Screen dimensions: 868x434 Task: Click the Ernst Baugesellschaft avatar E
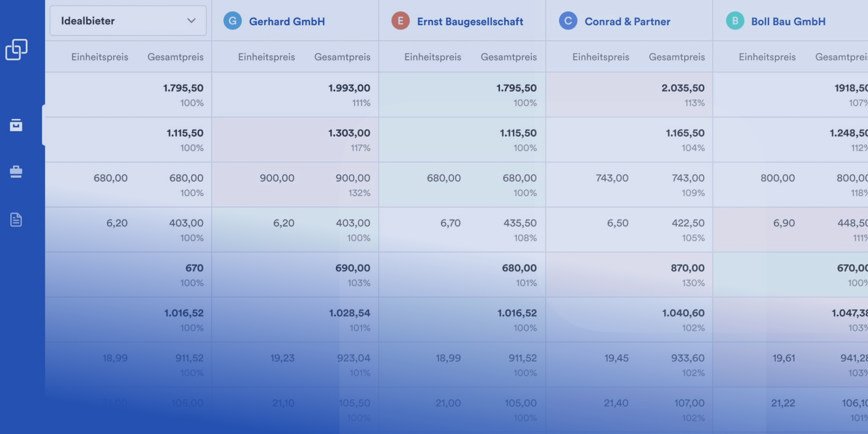click(401, 21)
